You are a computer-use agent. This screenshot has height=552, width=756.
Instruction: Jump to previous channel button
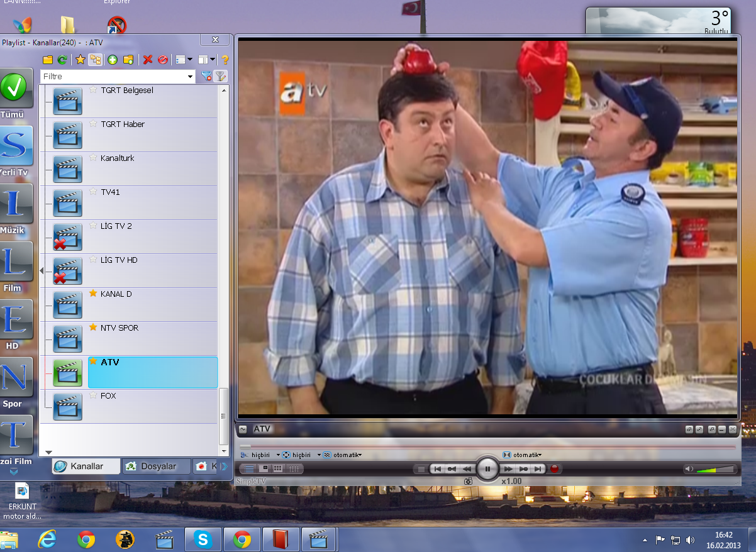437,469
